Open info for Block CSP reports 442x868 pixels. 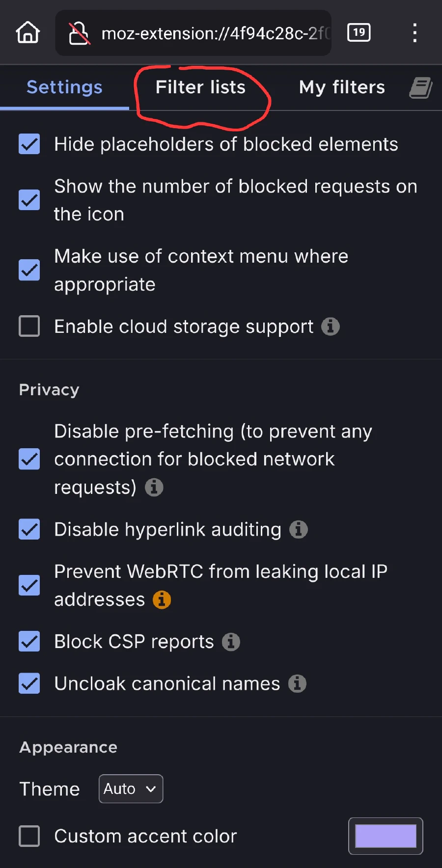(230, 642)
